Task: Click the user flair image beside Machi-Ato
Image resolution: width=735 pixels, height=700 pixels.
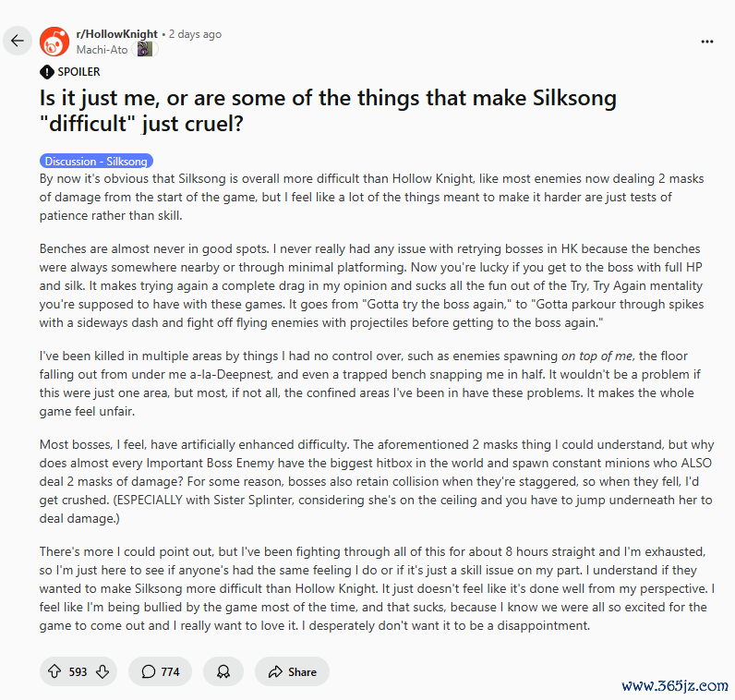Action: point(144,49)
